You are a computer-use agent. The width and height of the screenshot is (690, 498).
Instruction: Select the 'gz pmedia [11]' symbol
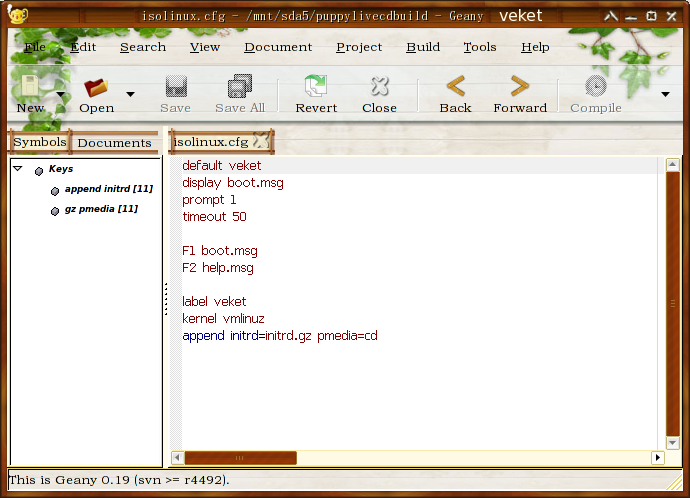tap(101, 209)
